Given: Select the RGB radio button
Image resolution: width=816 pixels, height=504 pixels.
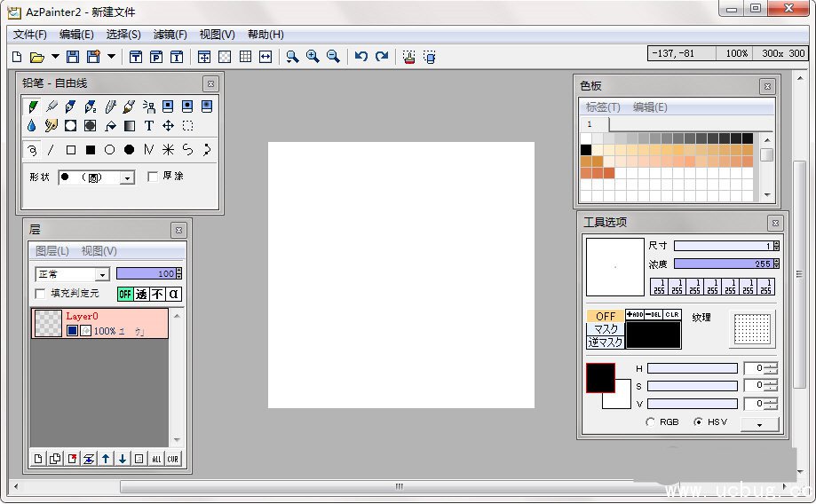Looking at the screenshot, I should (x=651, y=422).
